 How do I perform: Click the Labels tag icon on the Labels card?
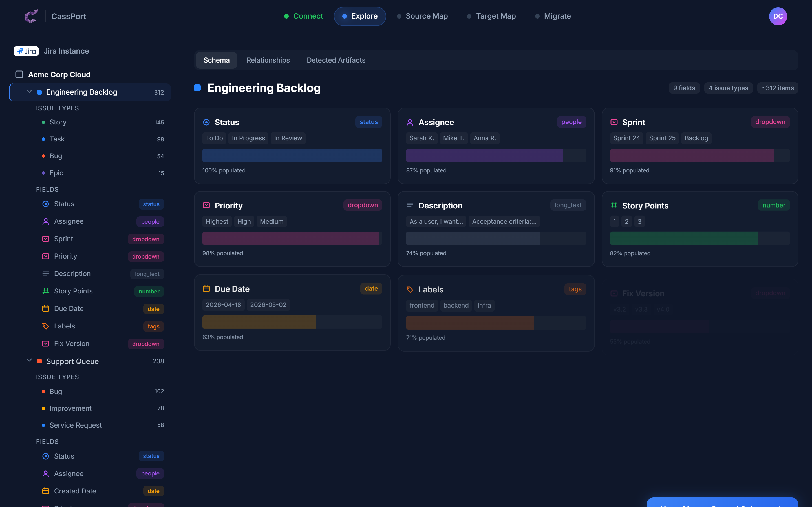410,289
